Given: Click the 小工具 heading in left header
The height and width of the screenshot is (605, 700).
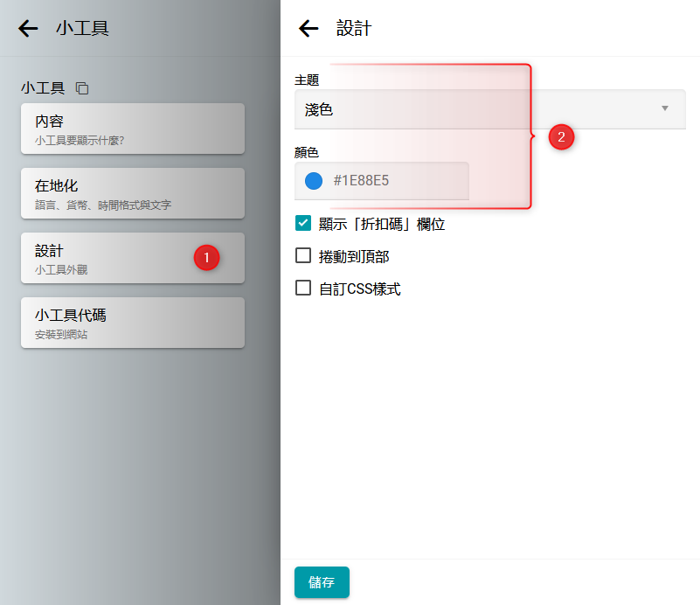Looking at the screenshot, I should pyautogui.click(x=82, y=29).
